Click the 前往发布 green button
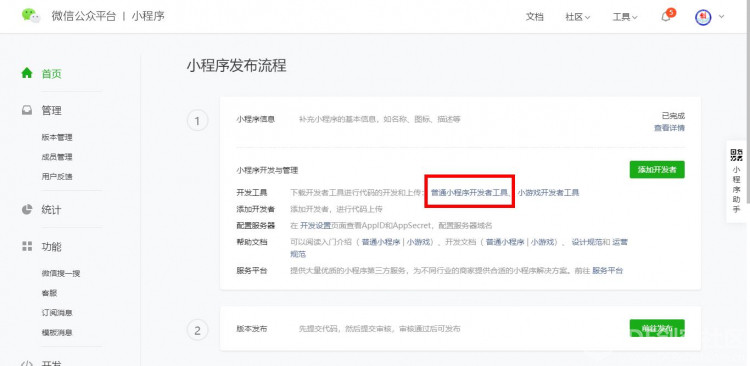Image resolution: width=750 pixels, height=366 pixels. tap(657, 328)
